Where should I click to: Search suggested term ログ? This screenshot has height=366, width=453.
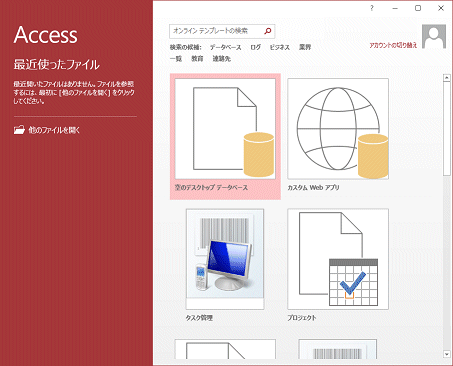click(x=256, y=47)
